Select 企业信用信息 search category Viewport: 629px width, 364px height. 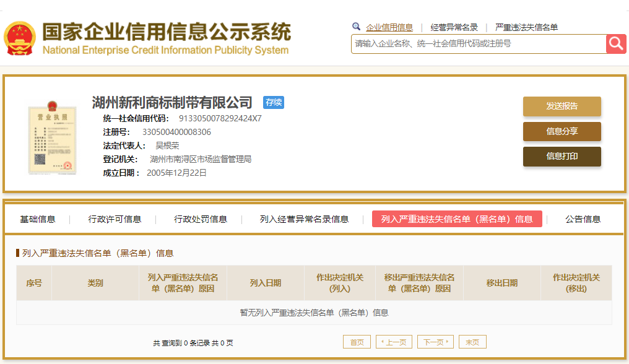coord(389,27)
